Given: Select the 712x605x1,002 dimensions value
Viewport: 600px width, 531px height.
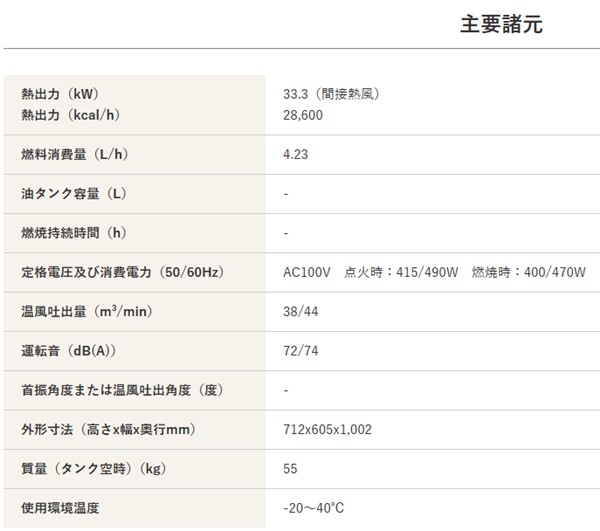Looking at the screenshot, I should tap(327, 429).
